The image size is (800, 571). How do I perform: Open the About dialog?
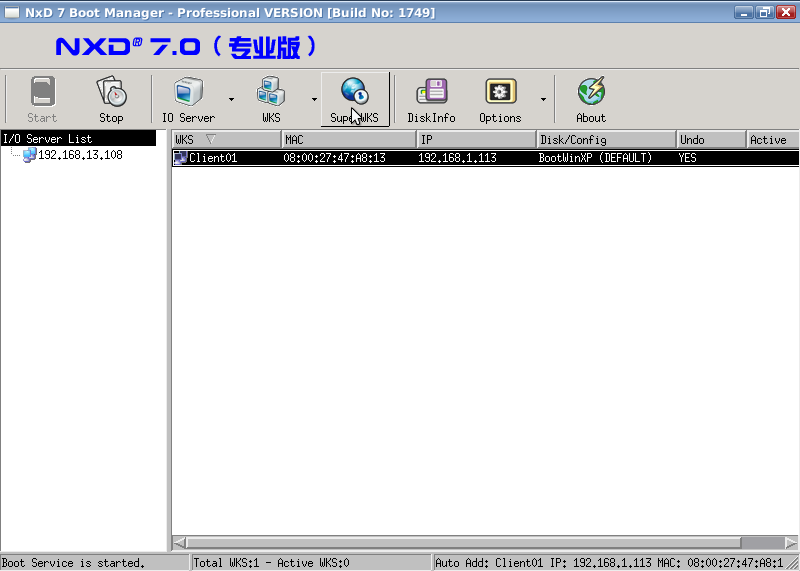[x=591, y=100]
